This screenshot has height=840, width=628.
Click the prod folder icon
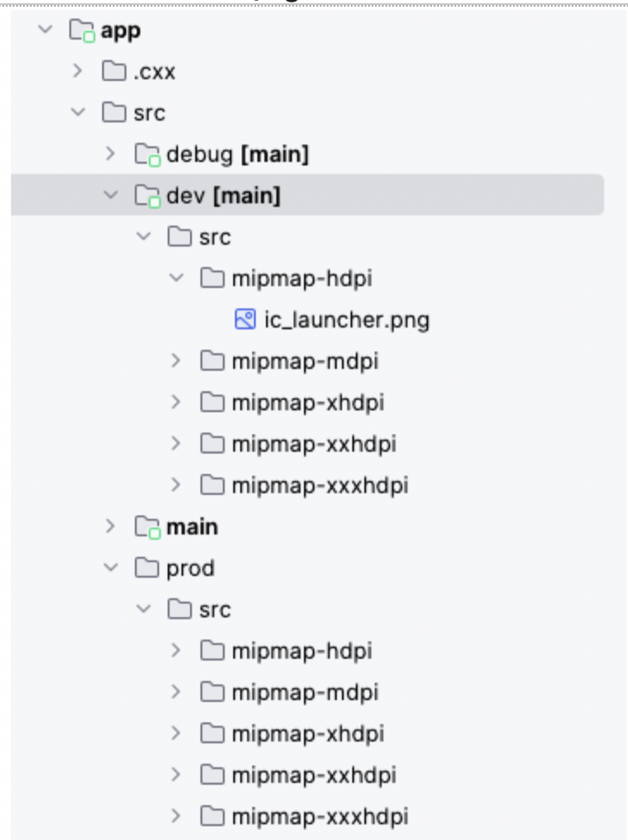coord(147,568)
